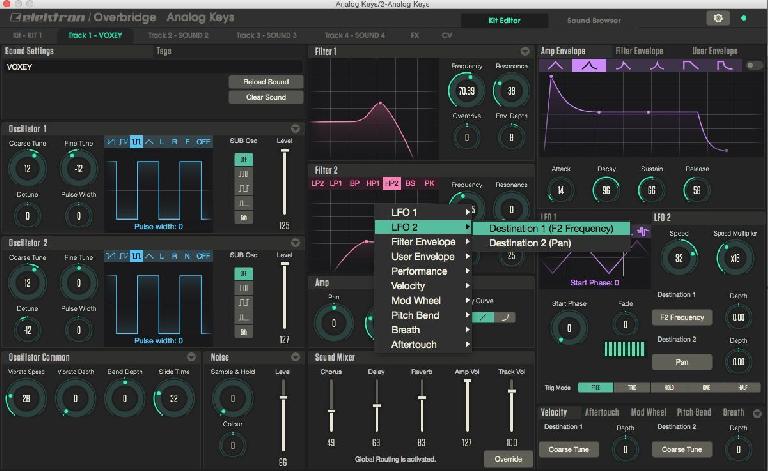
Task: Select linear velocity curve in Amp section
Action: 483,317
